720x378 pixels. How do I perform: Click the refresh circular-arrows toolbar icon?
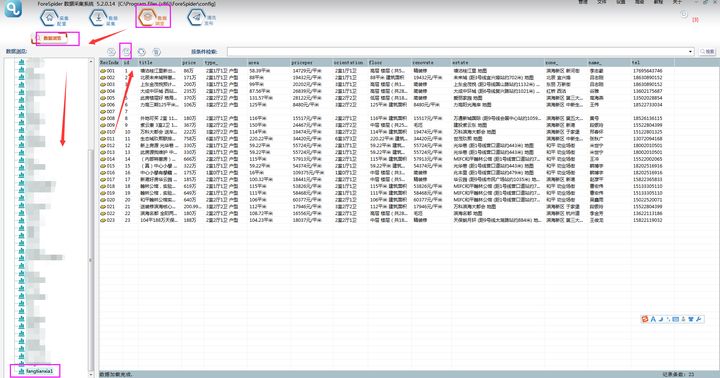[x=141, y=51]
